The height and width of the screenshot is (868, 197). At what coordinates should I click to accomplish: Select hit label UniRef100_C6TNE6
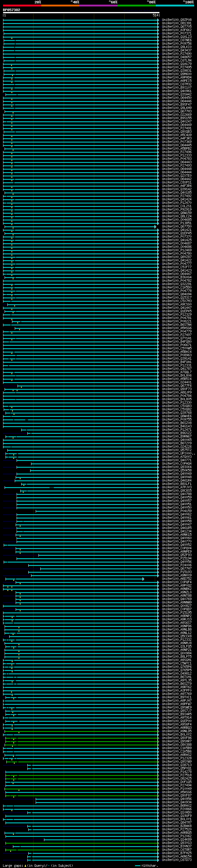point(177,40)
